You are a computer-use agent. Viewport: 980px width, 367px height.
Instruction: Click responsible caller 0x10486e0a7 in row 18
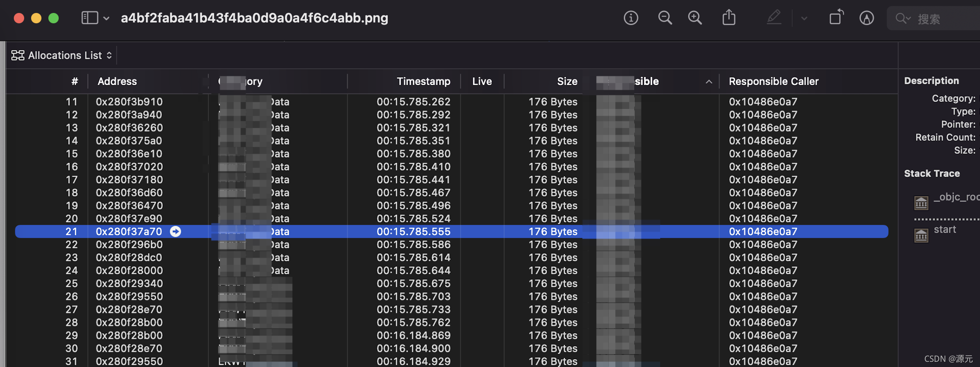pyautogui.click(x=763, y=193)
